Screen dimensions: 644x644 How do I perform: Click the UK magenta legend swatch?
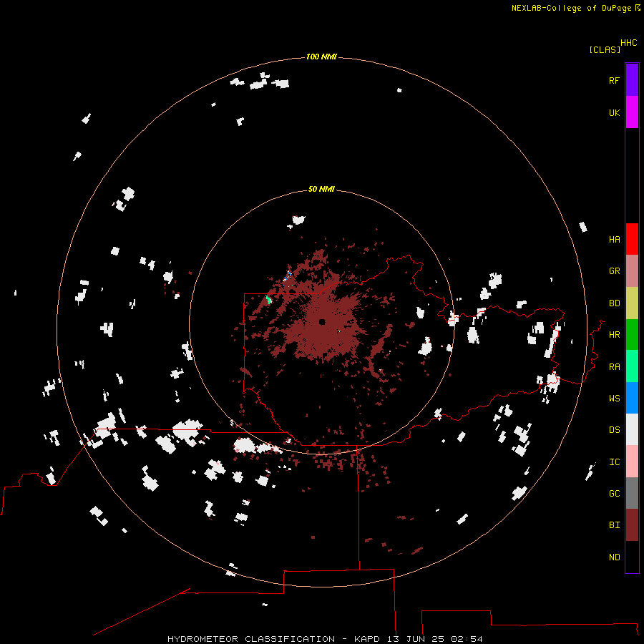pyautogui.click(x=632, y=112)
